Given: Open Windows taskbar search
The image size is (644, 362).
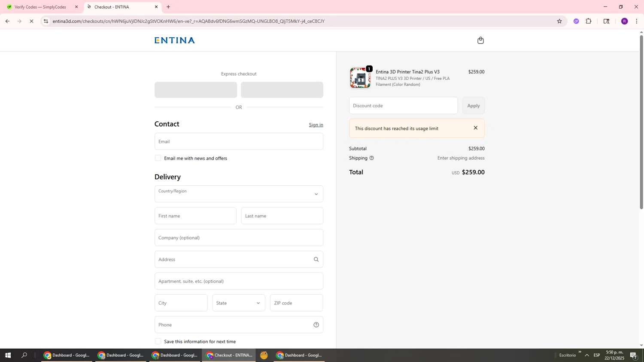Looking at the screenshot, I should click(24, 355).
